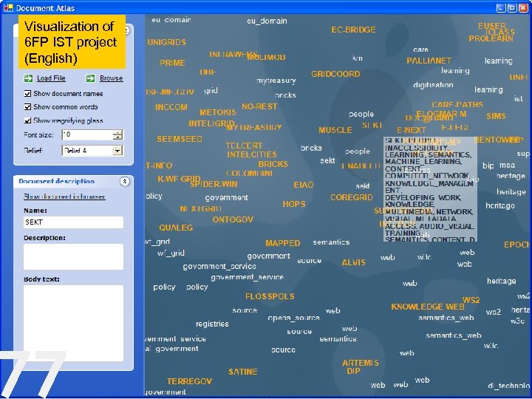This screenshot has height=399, width=532.
Task: Click inside the Body text box
Action: (x=73, y=323)
